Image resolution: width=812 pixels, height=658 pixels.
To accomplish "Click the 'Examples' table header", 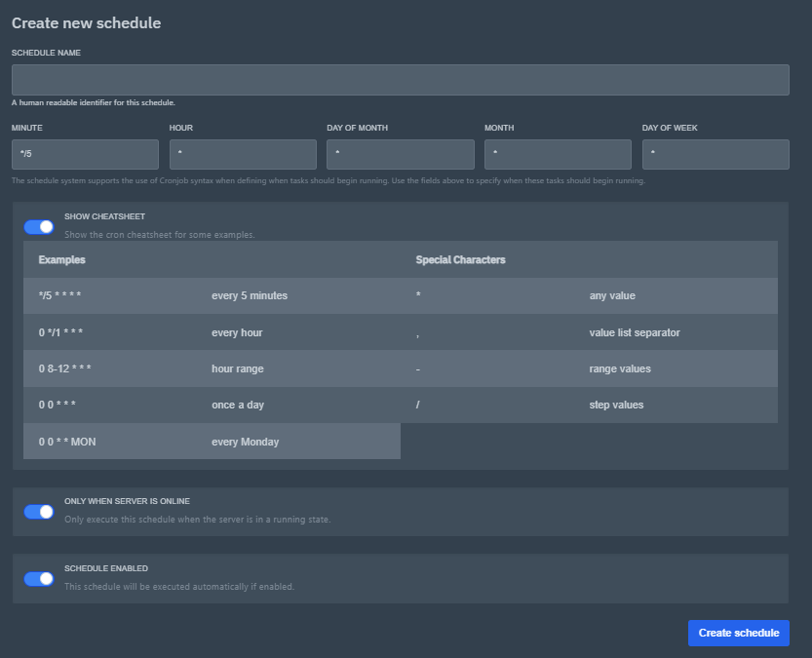I will 62,260.
